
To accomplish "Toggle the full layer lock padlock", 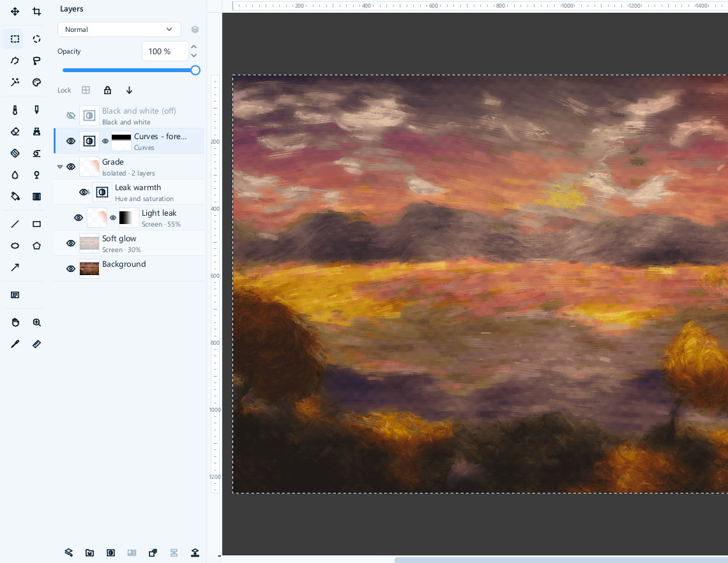I will click(107, 90).
